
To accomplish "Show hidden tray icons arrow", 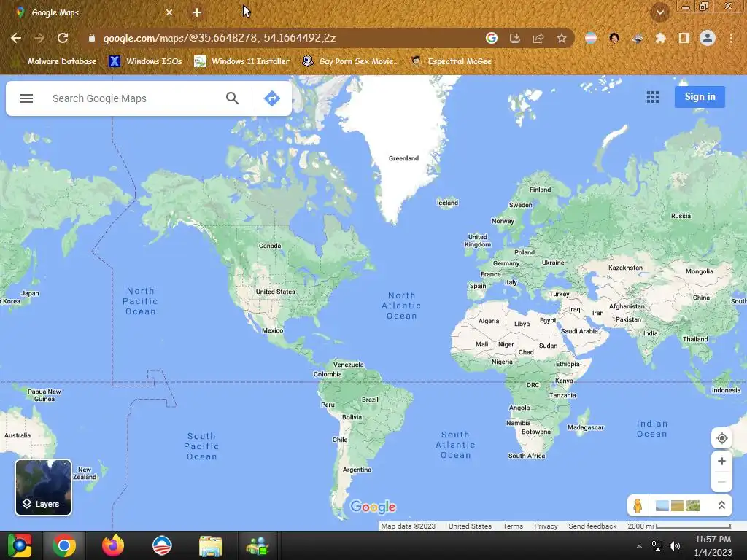I will pyautogui.click(x=639, y=546).
